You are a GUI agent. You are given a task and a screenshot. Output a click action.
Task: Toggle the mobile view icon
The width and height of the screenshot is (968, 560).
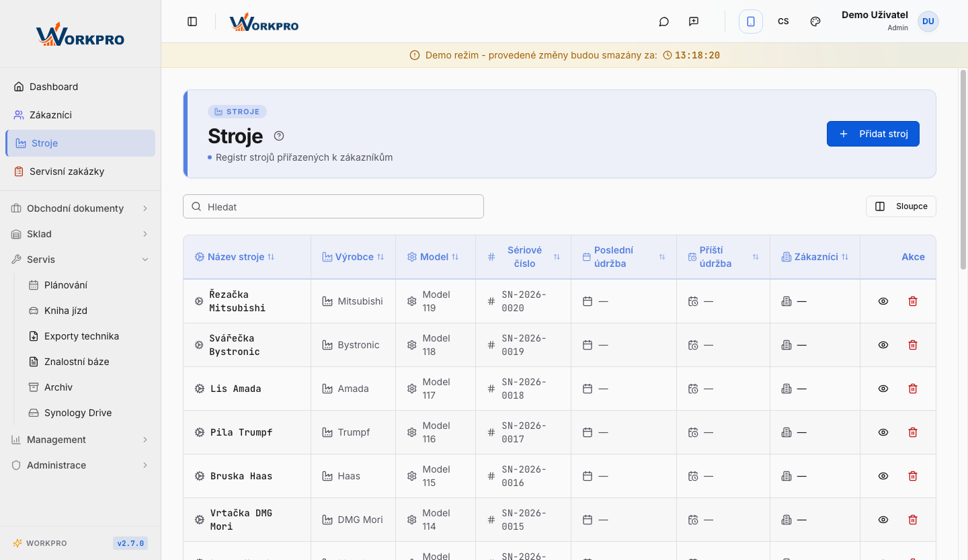751,22
